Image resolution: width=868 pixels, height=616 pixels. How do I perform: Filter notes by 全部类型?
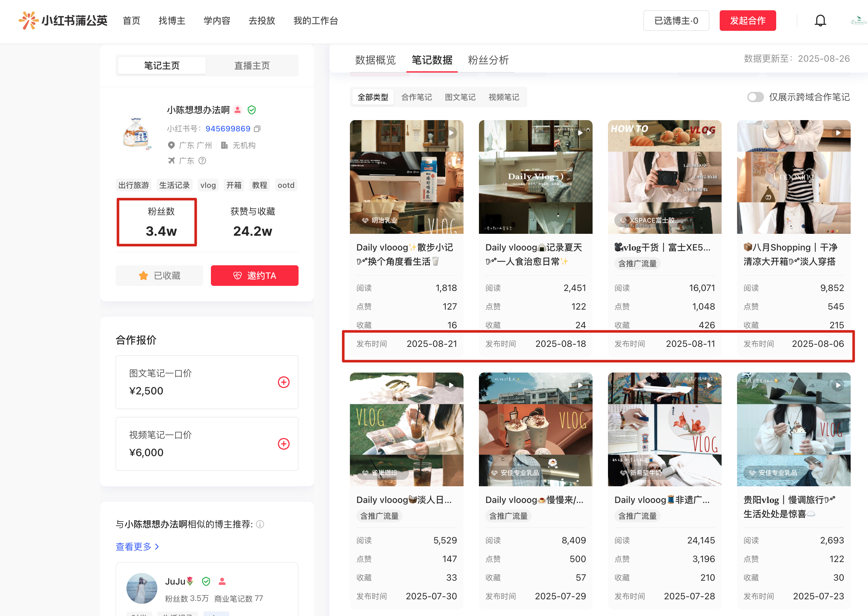[x=373, y=98]
